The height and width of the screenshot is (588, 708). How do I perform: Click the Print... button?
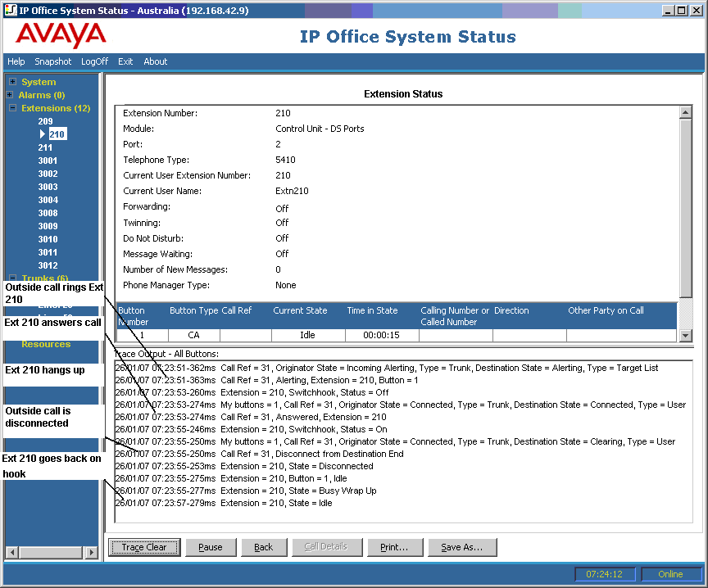click(395, 547)
